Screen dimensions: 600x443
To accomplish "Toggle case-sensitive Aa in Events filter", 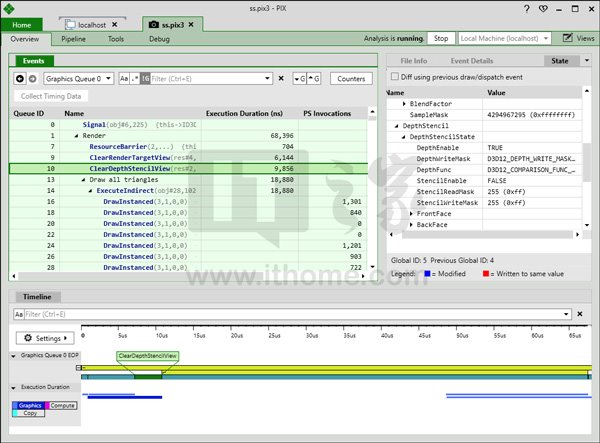I will pyautogui.click(x=124, y=78).
